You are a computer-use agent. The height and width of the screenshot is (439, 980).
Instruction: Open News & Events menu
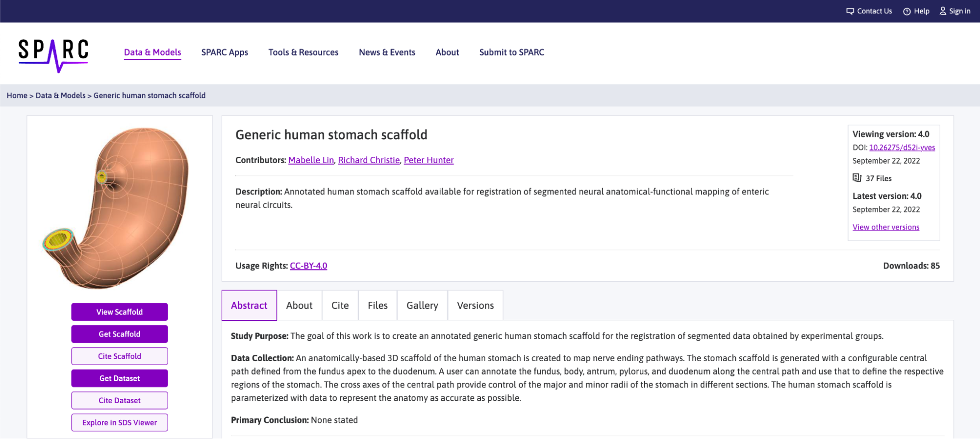point(387,52)
